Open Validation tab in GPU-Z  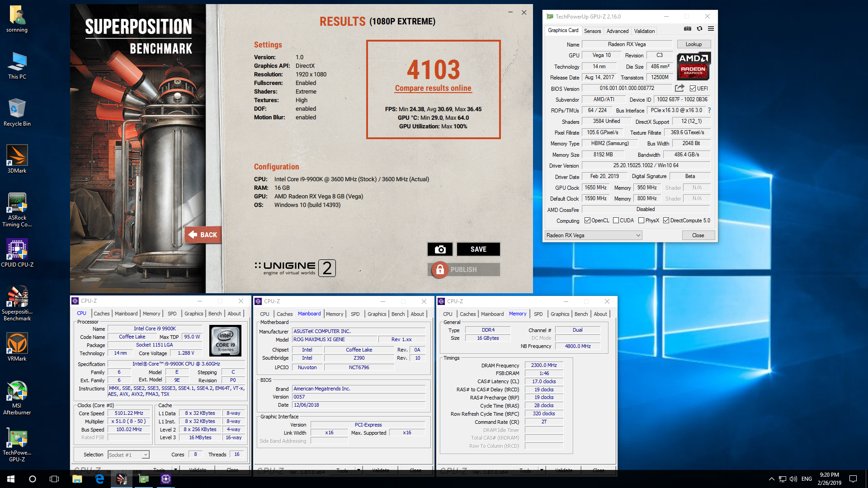644,31
